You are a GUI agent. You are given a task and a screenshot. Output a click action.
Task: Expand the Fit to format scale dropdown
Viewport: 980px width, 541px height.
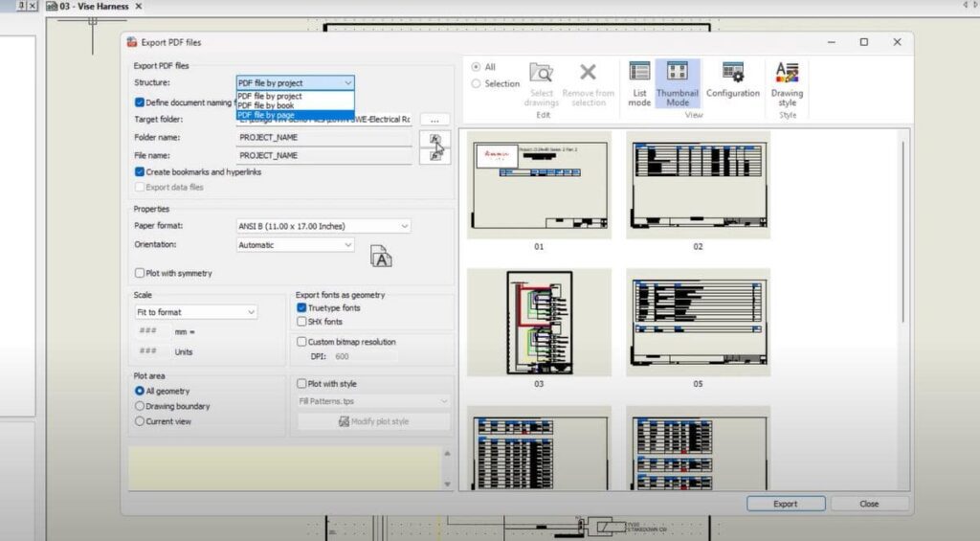[196, 312]
